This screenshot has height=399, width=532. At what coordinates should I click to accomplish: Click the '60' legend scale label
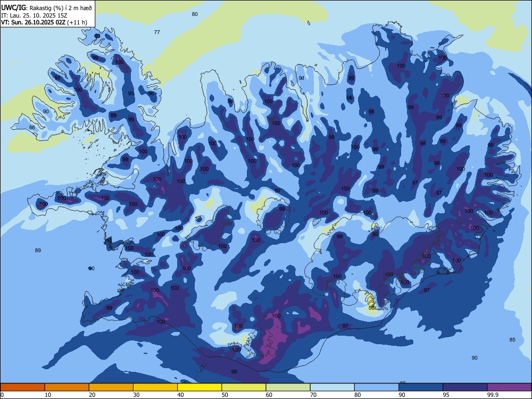(x=269, y=395)
